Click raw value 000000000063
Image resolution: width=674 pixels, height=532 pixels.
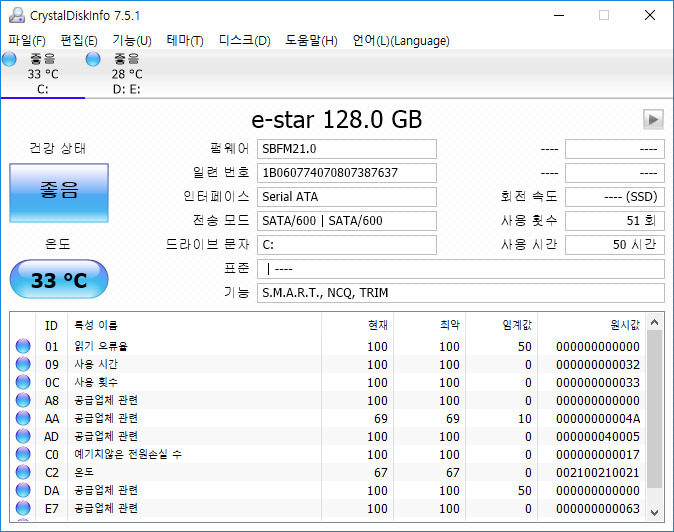pyautogui.click(x=598, y=509)
